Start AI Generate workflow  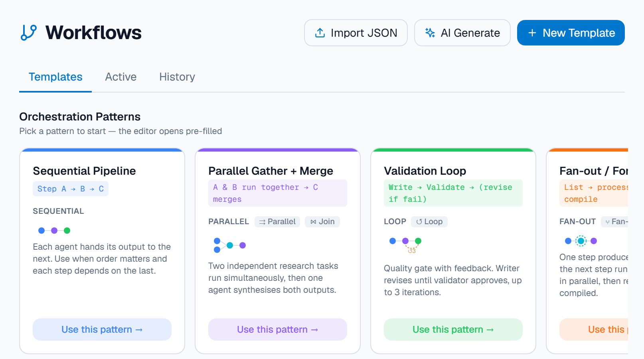click(x=462, y=33)
